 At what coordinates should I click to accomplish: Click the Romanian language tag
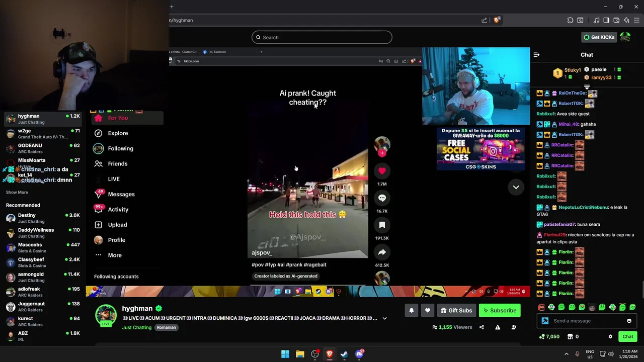click(x=166, y=327)
